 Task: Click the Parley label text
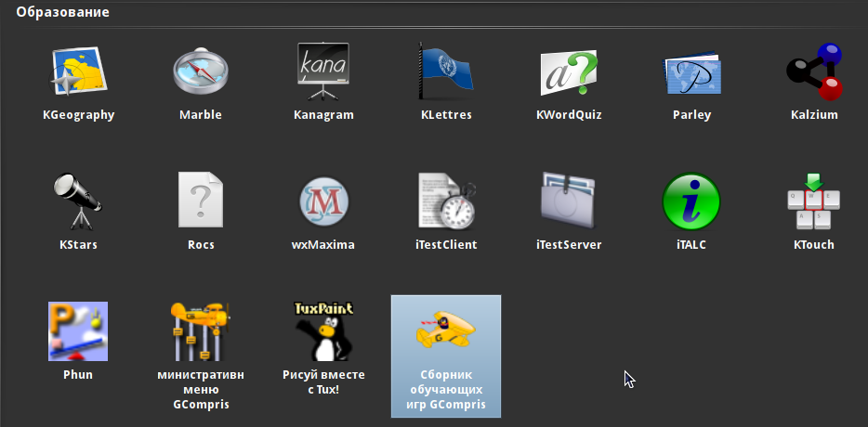coord(692,116)
